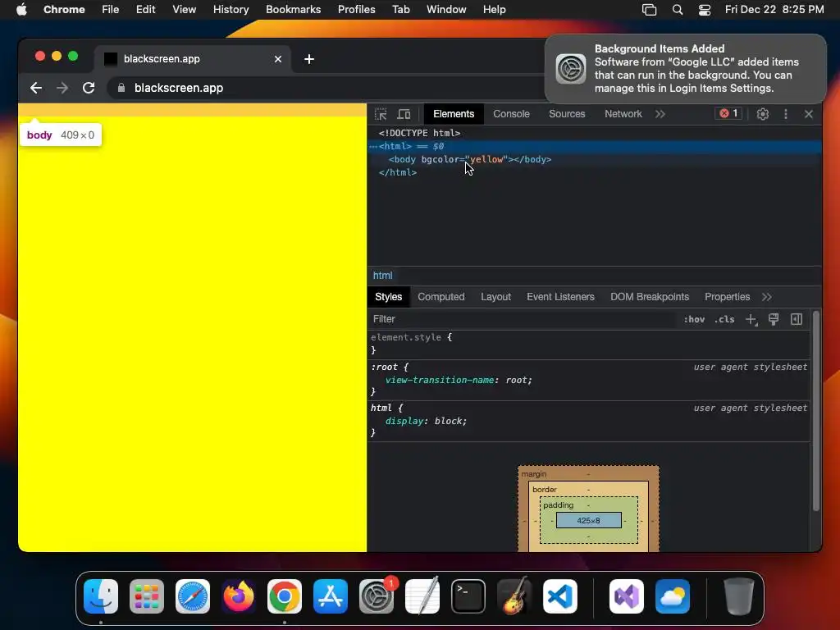The width and height of the screenshot is (840, 630).
Task: Click the 425×8 content box in box model
Action: point(588,520)
